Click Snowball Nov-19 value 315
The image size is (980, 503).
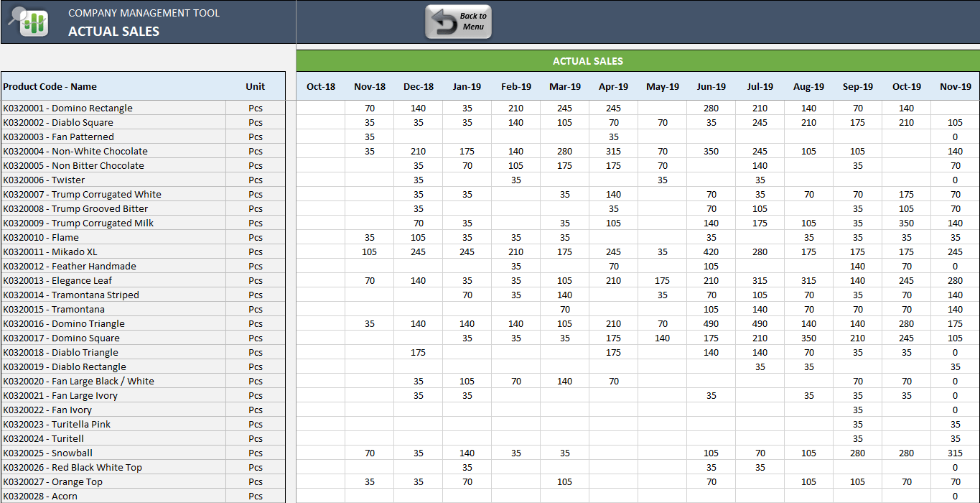coord(956,453)
